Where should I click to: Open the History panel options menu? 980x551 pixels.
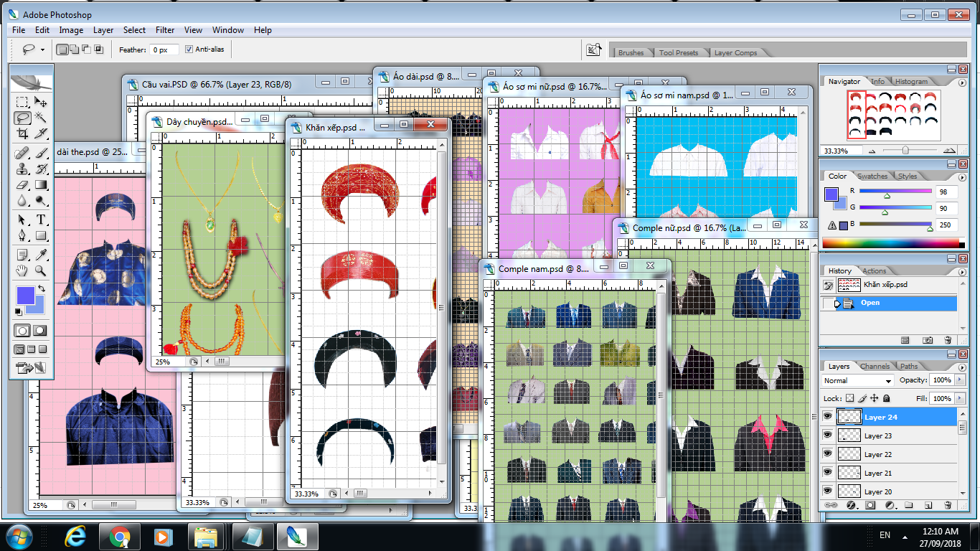(961, 270)
